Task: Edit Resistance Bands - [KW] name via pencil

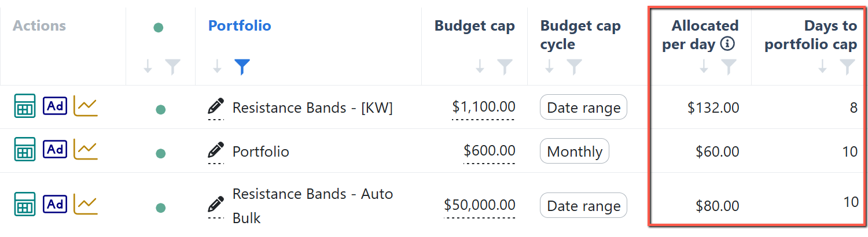Action: pos(215,107)
